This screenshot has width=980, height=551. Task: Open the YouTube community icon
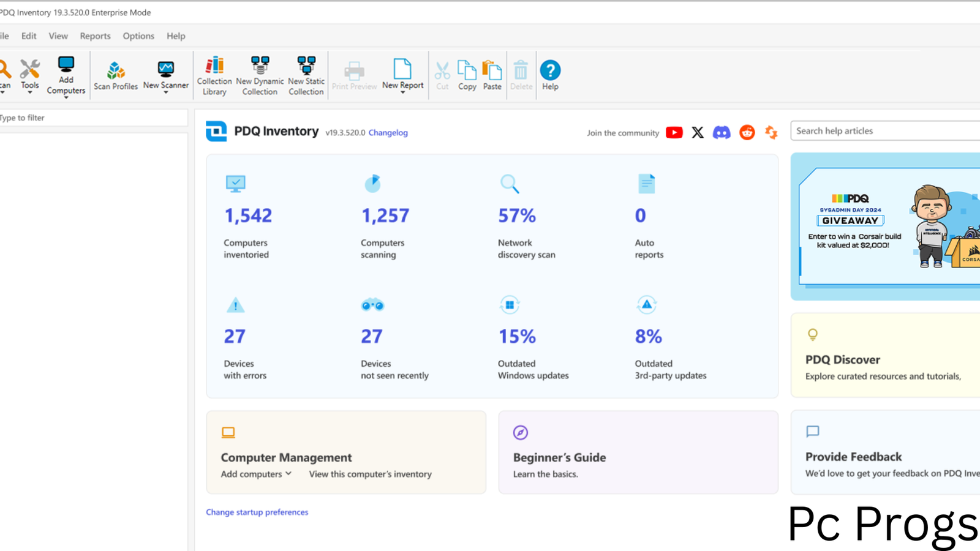[x=674, y=132]
